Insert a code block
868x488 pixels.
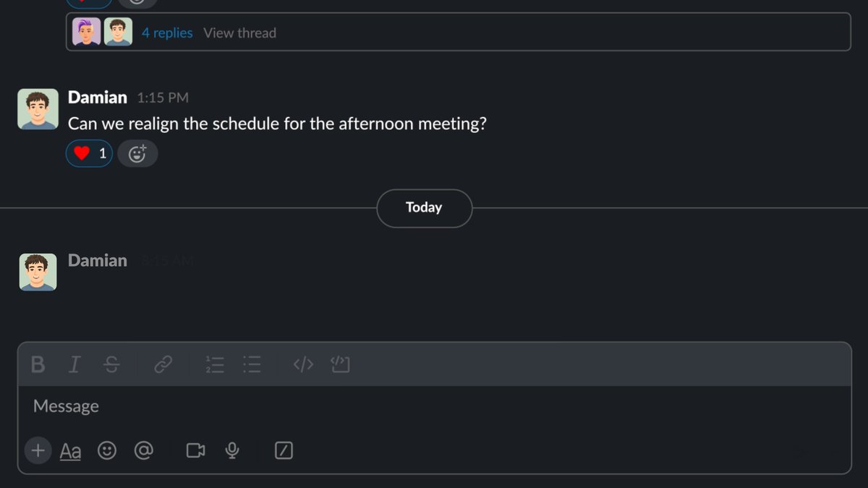point(340,365)
